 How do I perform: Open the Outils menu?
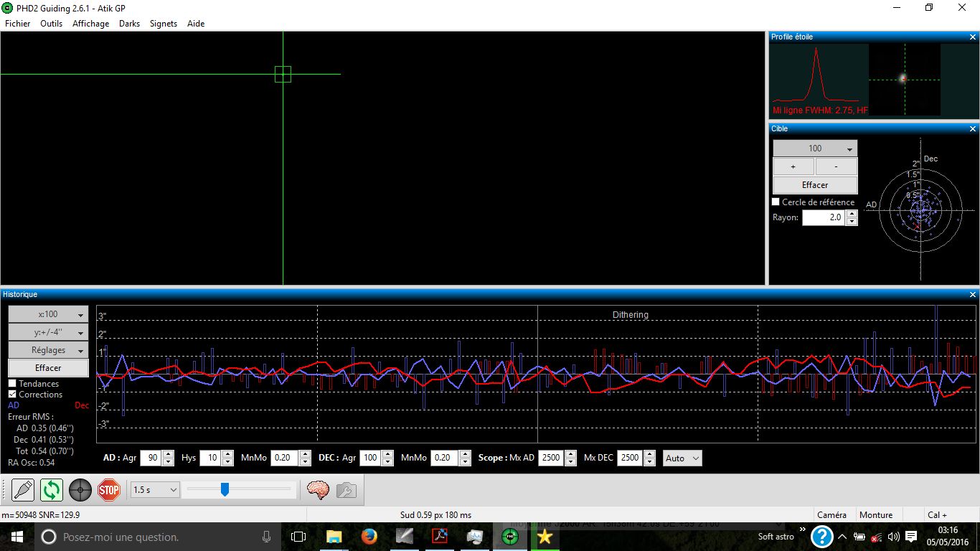[52, 24]
